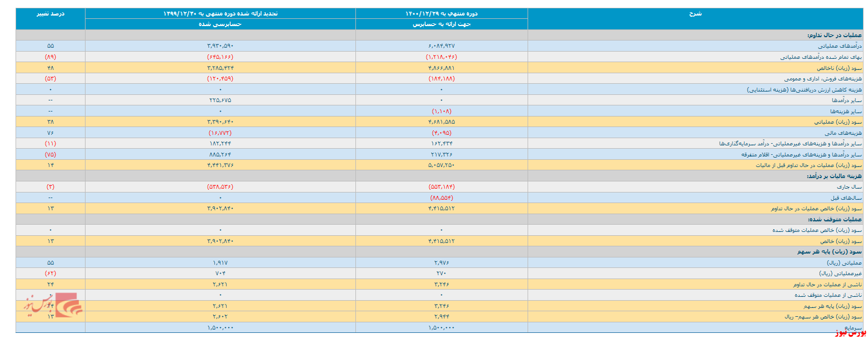Select the value '۱۶۲,۴۳۴'
This screenshot has height=339, width=868.
click(x=441, y=144)
